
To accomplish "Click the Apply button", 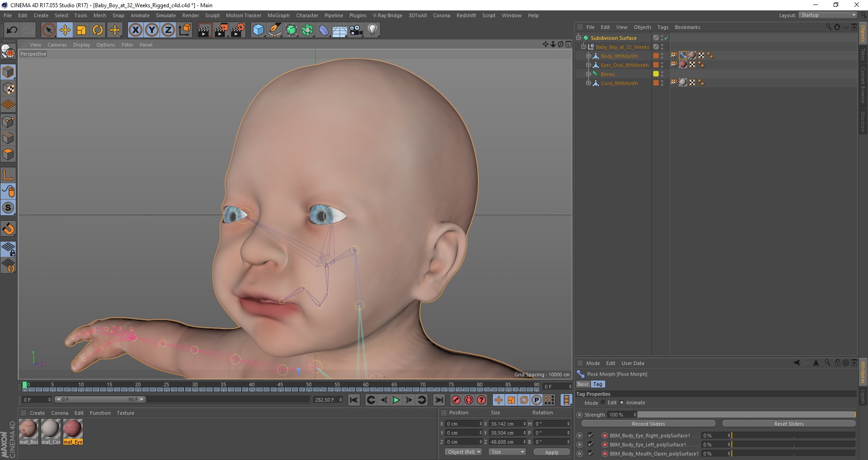I will click(x=552, y=452).
